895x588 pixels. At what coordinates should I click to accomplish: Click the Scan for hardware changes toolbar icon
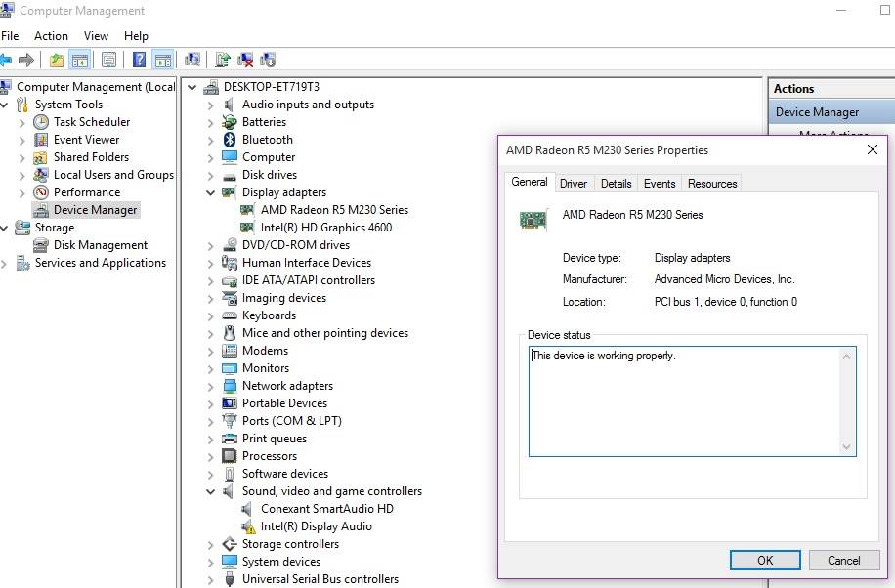[x=192, y=60]
